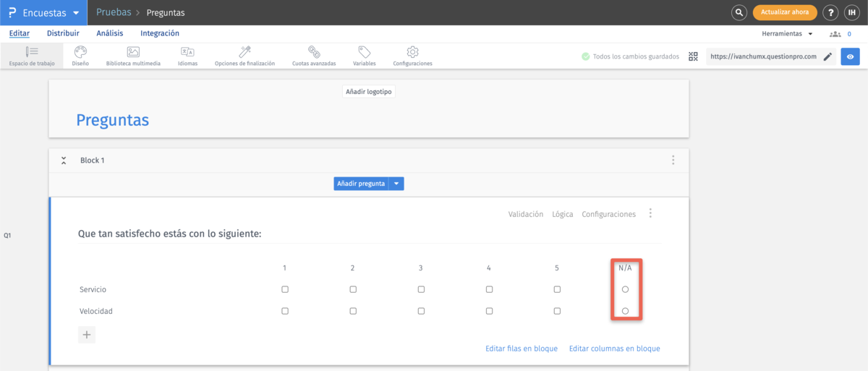The width and height of the screenshot is (868, 371).
Task: Click the column header 1
Action: (x=285, y=268)
